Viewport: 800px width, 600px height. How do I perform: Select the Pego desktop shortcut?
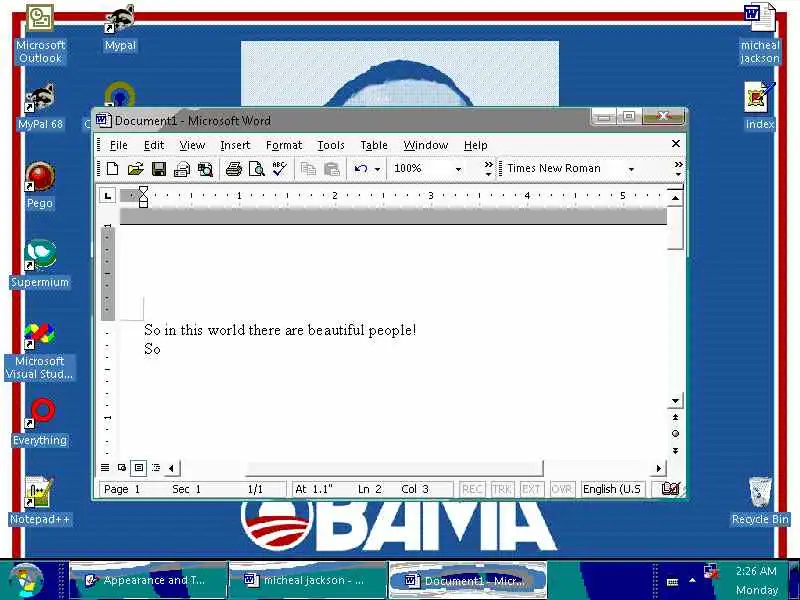tap(40, 186)
